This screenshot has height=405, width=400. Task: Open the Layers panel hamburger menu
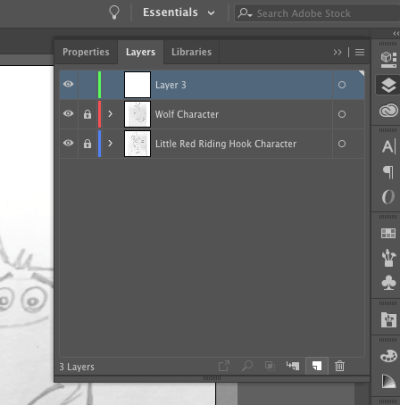(x=360, y=52)
